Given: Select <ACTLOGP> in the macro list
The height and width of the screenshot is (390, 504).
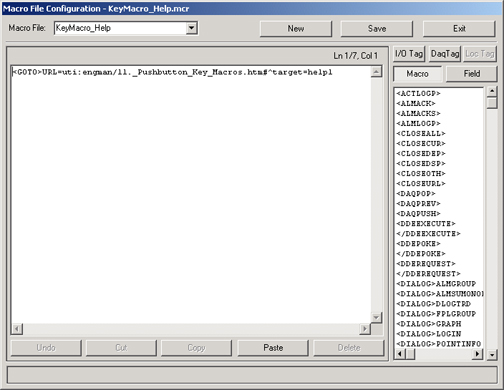Looking at the screenshot, I should tap(418, 94).
